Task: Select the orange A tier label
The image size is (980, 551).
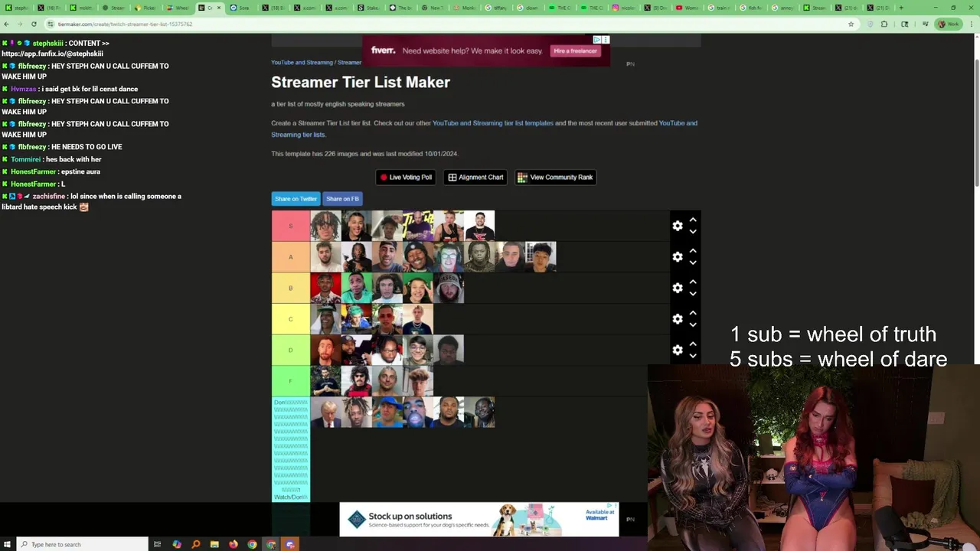Action: tap(290, 257)
